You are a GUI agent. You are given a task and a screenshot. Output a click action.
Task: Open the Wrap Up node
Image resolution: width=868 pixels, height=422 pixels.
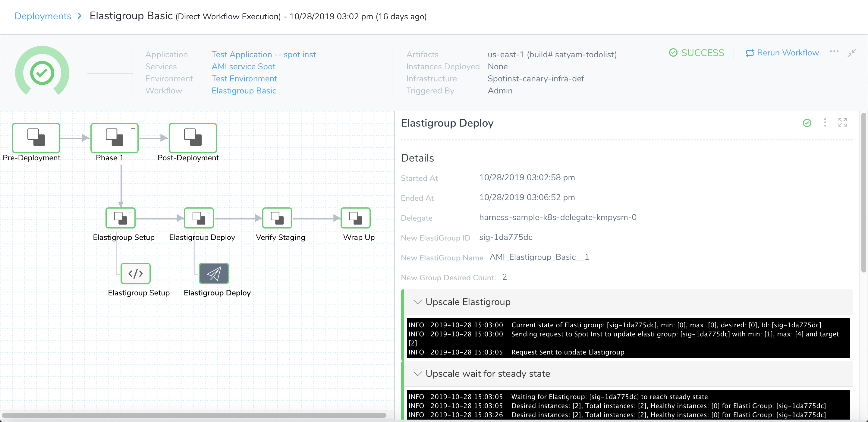tap(356, 218)
